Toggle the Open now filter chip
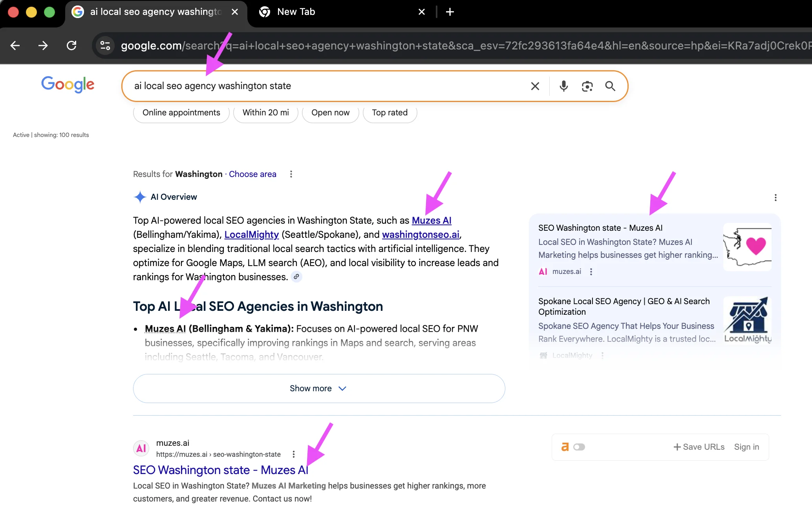The image size is (812, 518). pos(330,113)
